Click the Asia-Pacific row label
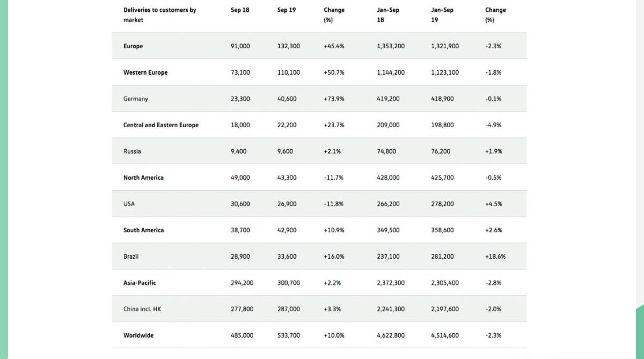 click(x=140, y=283)
